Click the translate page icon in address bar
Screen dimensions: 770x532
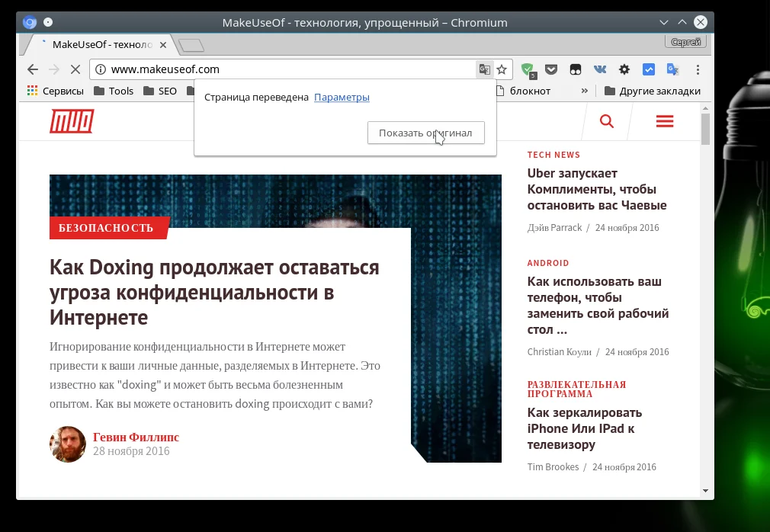pyautogui.click(x=484, y=69)
